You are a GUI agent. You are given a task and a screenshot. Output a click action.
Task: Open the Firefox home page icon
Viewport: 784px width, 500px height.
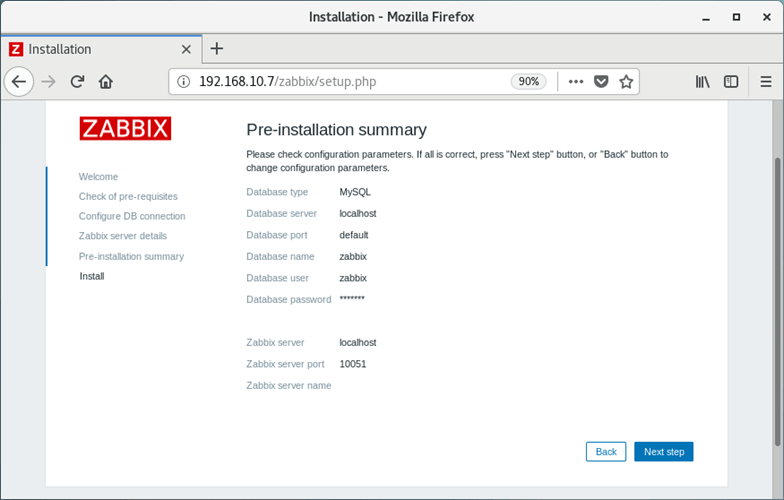[106, 82]
